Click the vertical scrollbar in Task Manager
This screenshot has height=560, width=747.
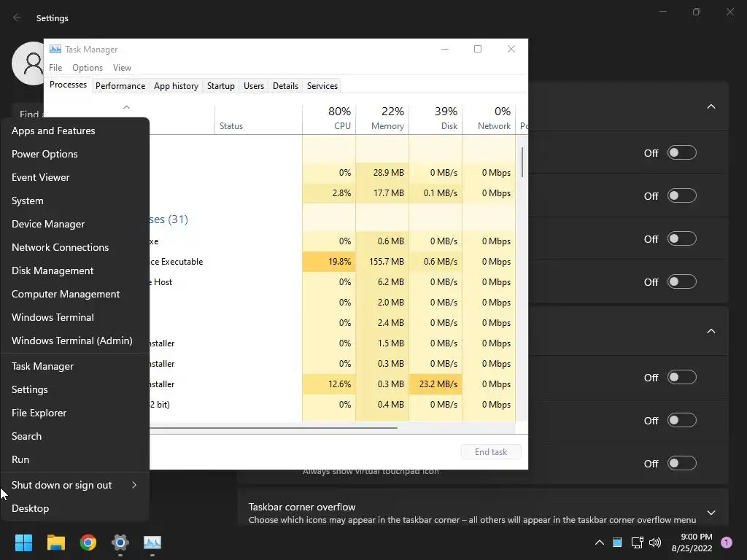point(522,162)
